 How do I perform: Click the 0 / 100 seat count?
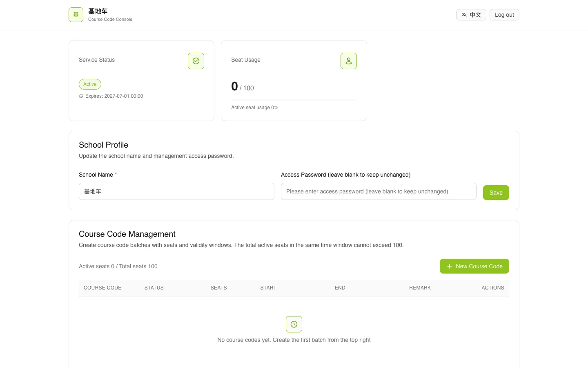(x=243, y=87)
